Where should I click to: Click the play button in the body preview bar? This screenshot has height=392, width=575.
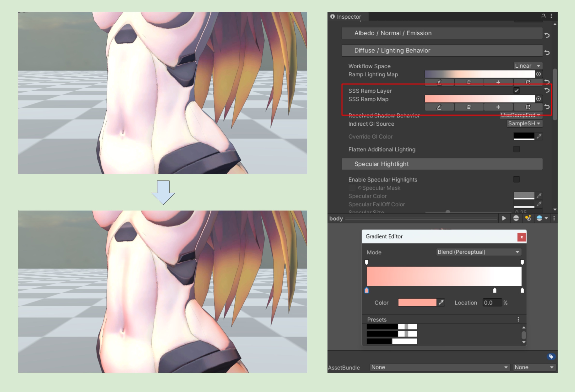[504, 218]
